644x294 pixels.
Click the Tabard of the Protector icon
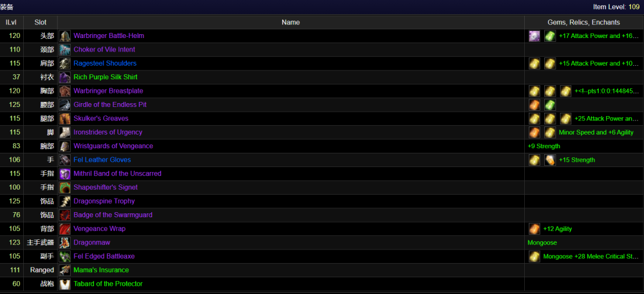pyautogui.click(x=64, y=284)
